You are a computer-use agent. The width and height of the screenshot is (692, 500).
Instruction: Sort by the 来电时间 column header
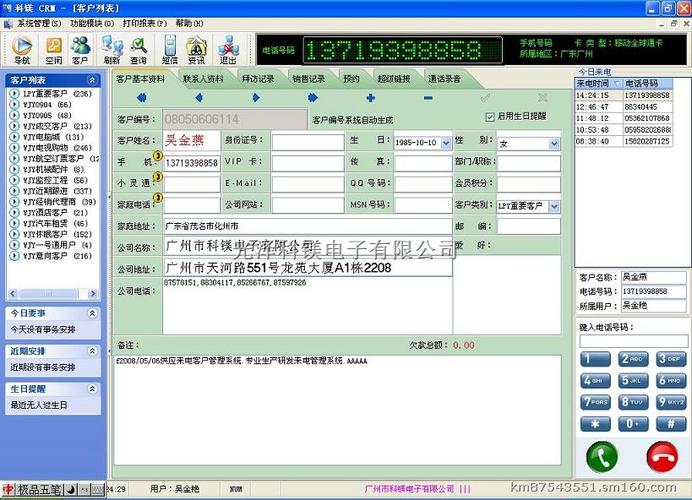[598, 83]
